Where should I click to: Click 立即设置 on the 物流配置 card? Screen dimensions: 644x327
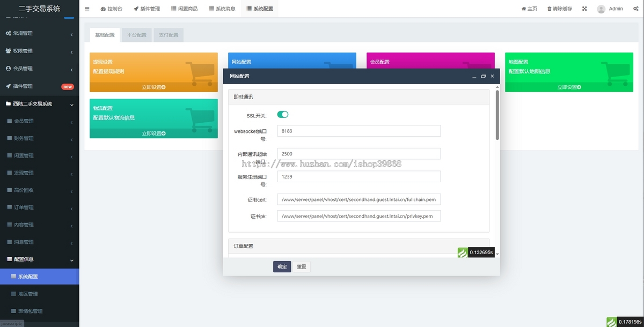[x=153, y=133]
